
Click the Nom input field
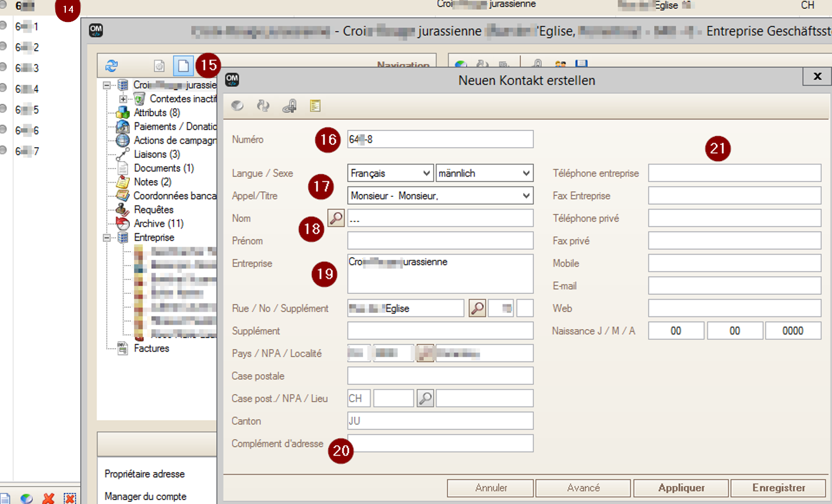click(x=440, y=218)
